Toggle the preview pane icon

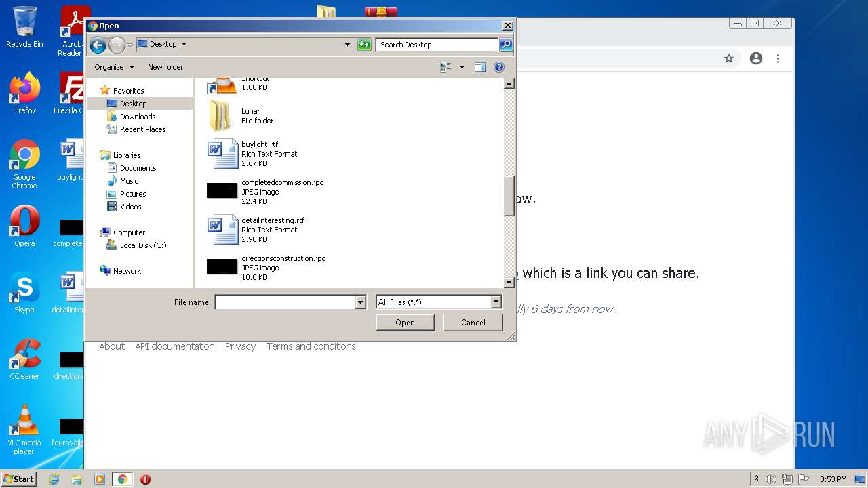click(x=480, y=67)
